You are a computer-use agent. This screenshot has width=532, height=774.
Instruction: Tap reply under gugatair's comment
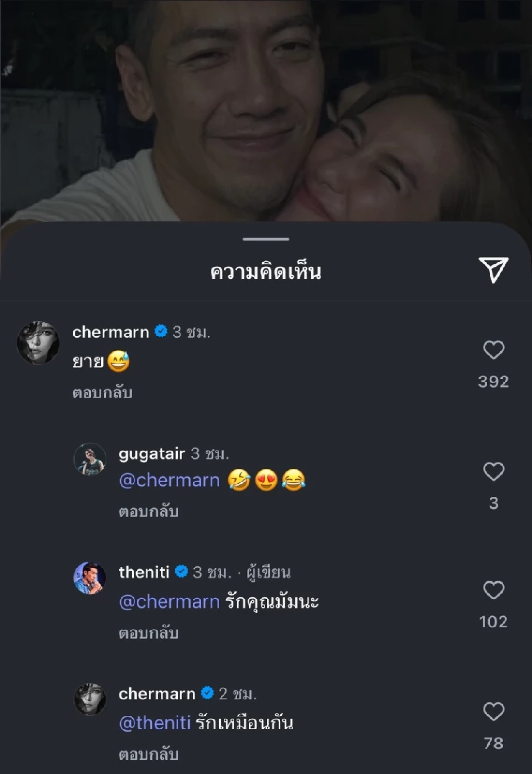tap(149, 512)
